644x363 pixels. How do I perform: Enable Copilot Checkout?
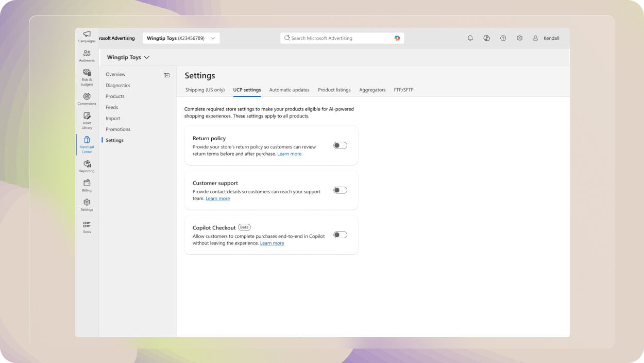[340, 235]
